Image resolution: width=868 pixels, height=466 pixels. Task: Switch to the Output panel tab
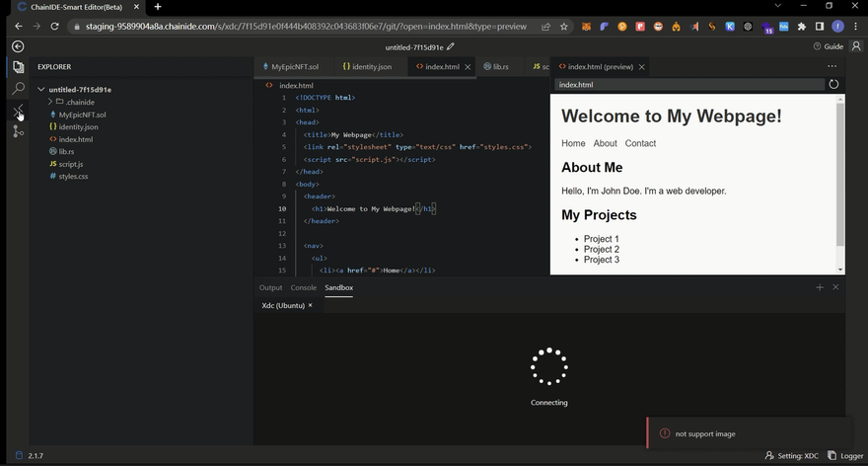(270, 287)
